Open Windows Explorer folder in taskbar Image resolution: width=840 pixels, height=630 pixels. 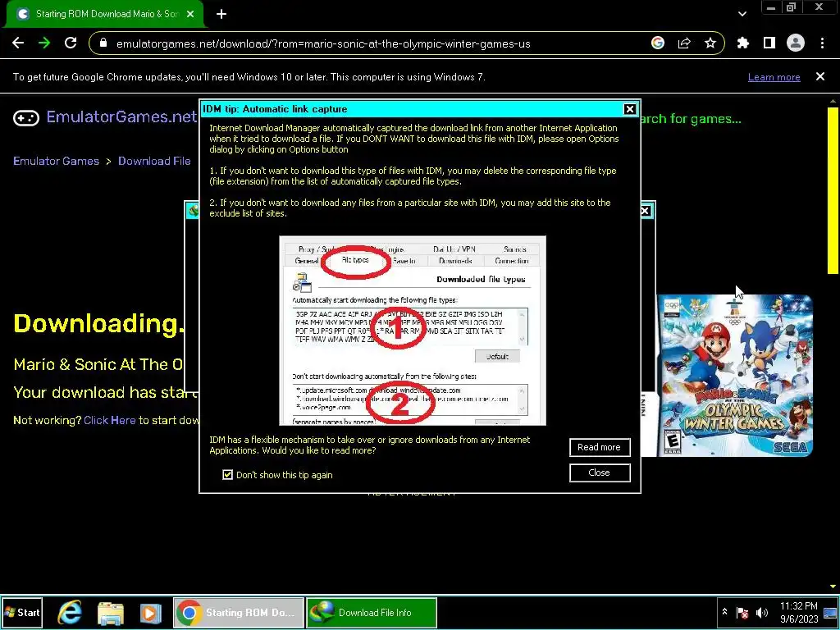pos(111,612)
